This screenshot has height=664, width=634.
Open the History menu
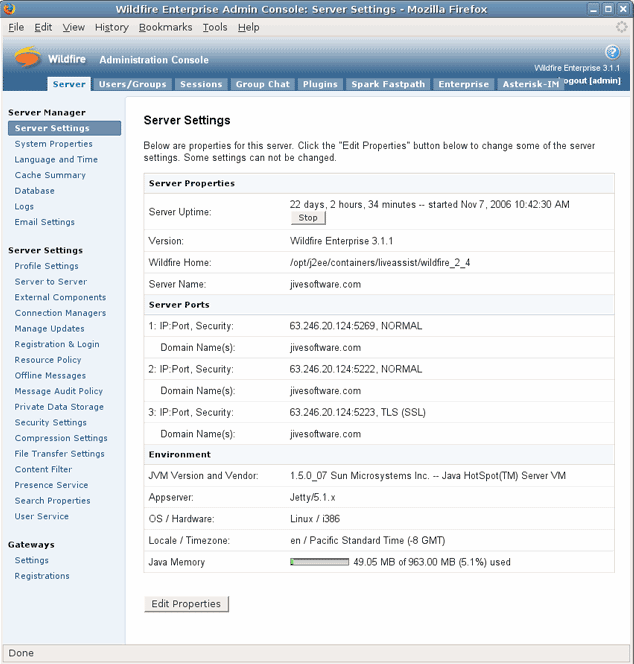(111, 27)
